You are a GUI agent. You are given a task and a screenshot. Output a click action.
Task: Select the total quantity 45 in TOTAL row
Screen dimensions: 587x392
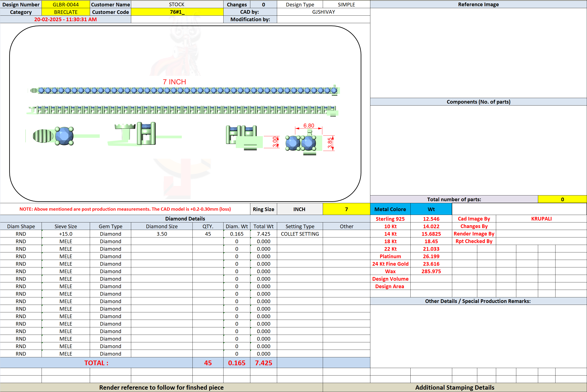(x=208, y=363)
